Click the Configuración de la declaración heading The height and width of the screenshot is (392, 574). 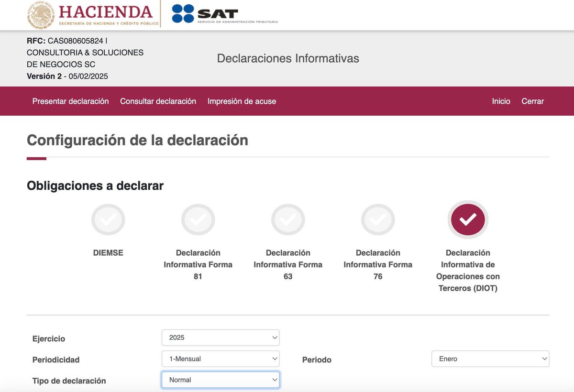(x=138, y=141)
